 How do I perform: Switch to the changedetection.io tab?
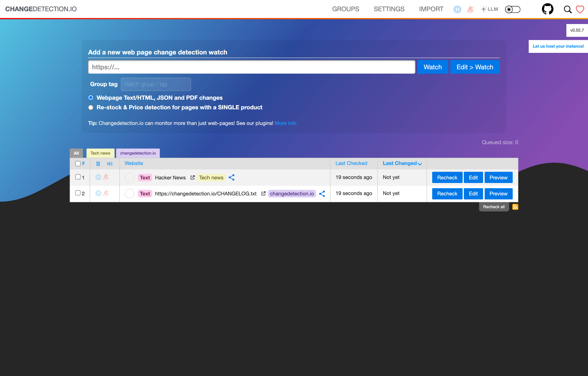tap(138, 153)
